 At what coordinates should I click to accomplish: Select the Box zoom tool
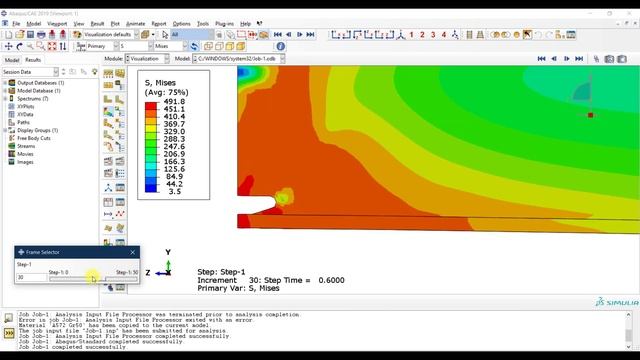(41, 46)
